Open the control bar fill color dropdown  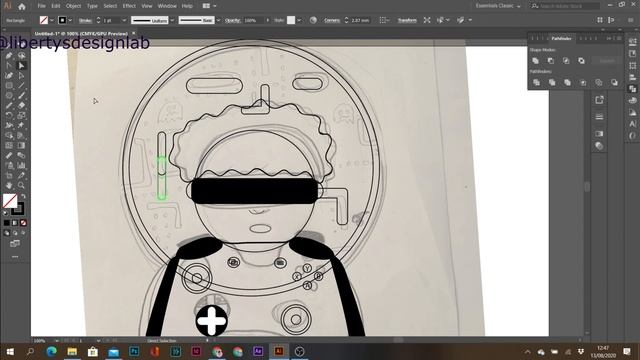pyautogui.click(x=52, y=20)
